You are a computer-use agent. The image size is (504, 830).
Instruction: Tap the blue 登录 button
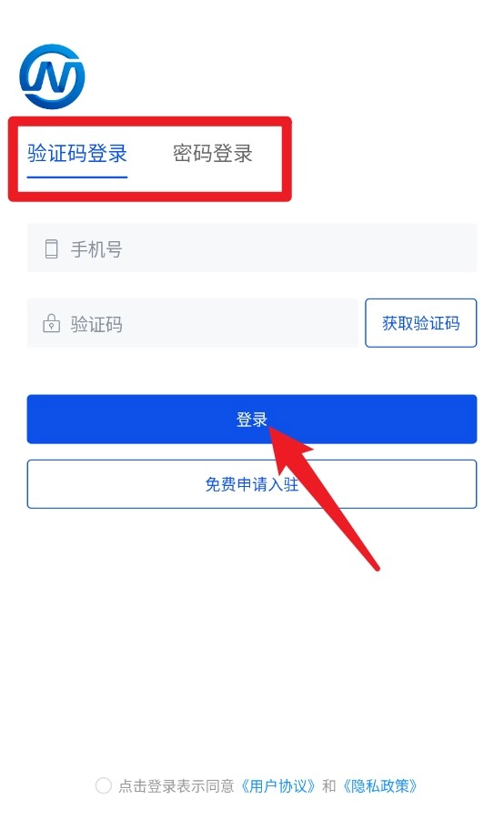tap(252, 419)
